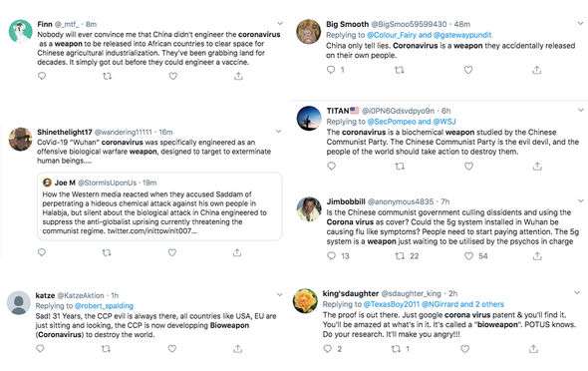Screen dimensions: 588x371
Task: Share katze's tweet
Action: (x=237, y=349)
